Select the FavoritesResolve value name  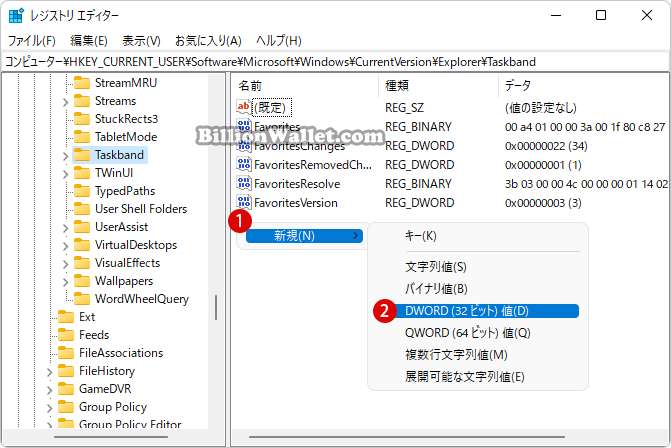297,184
